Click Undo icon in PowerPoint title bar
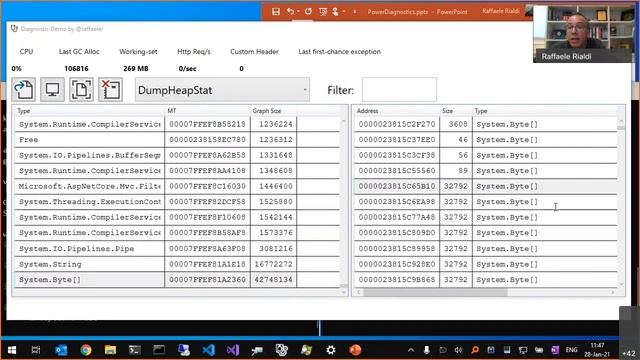Viewport: 640px width, 360px height. (290, 11)
